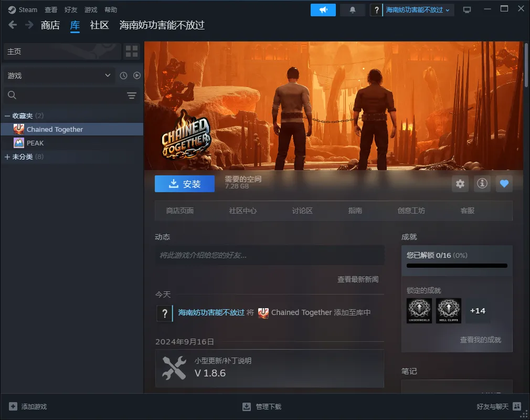This screenshot has width=530, height=420.
Task: Open the game settings gear icon
Action: click(x=460, y=184)
